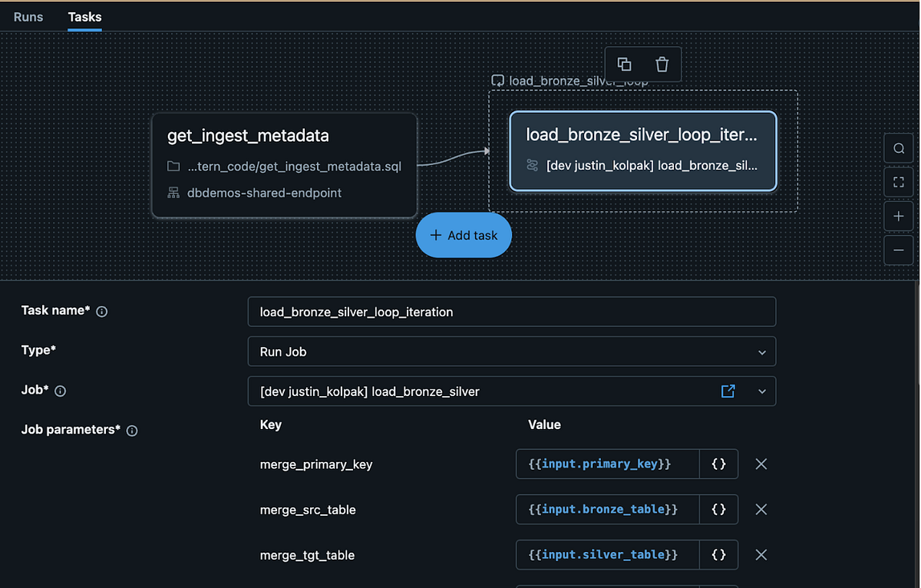Open the load_bronze_silver job via external link icon
This screenshot has width=921, height=588.
tap(728, 391)
